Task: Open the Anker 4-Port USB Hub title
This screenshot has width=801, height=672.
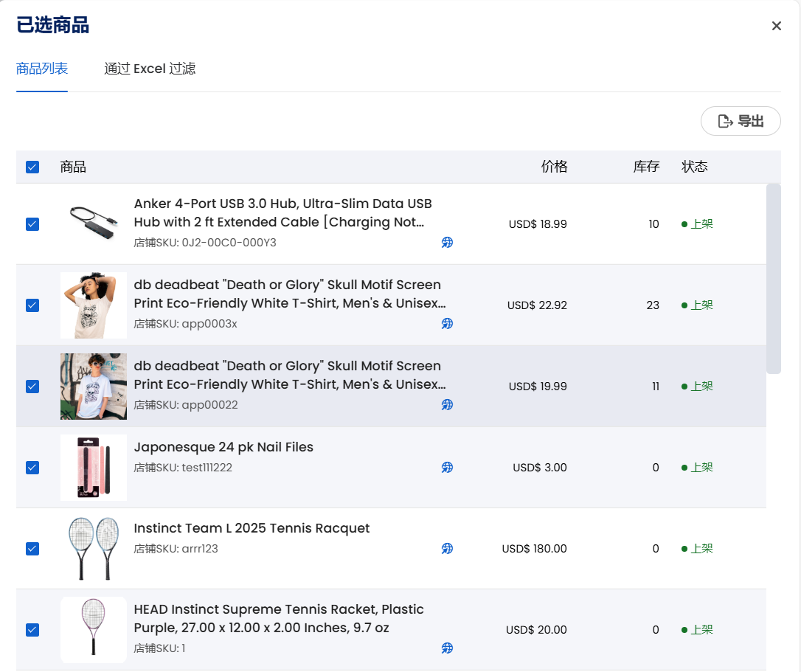Action: [x=282, y=212]
